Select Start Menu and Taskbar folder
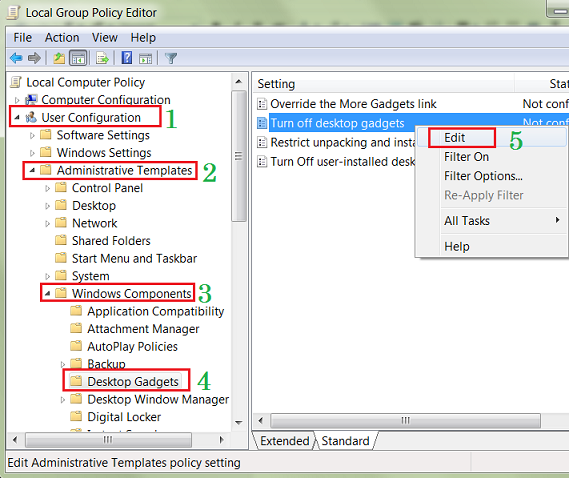The width and height of the screenshot is (569, 478). pos(134,258)
